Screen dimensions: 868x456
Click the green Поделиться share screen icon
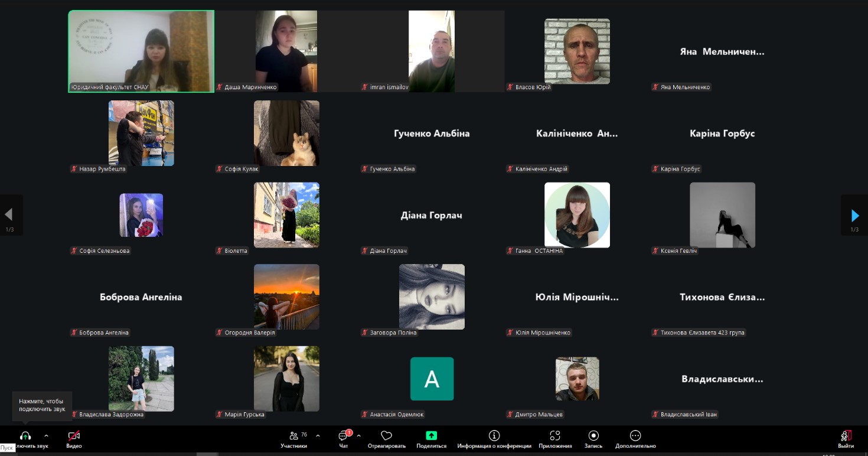tap(431, 436)
